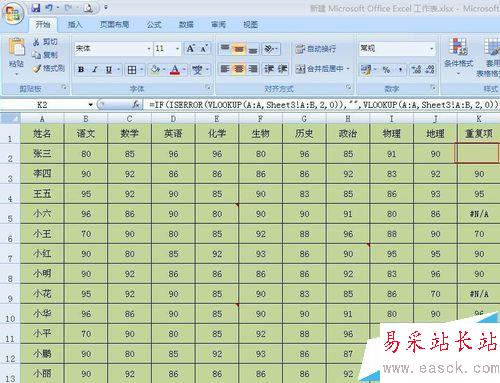Click the Insert Function fx button
The image size is (500, 383).
pyautogui.click(x=136, y=105)
